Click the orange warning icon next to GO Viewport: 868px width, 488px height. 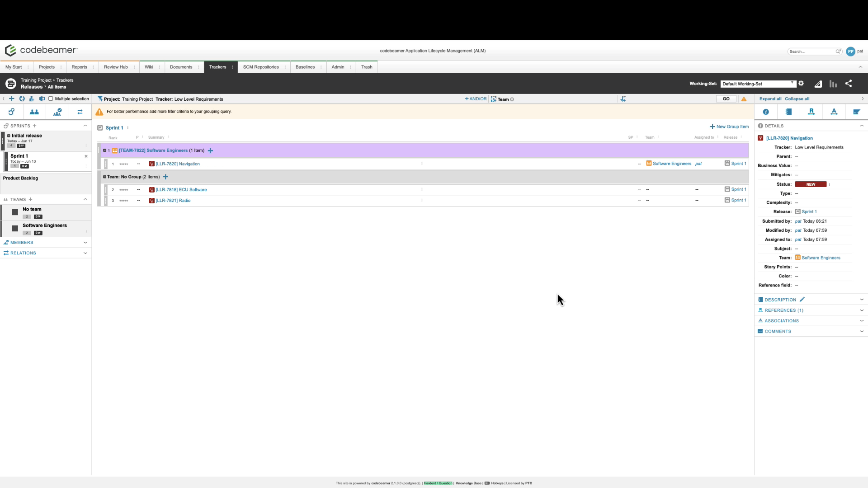click(744, 99)
